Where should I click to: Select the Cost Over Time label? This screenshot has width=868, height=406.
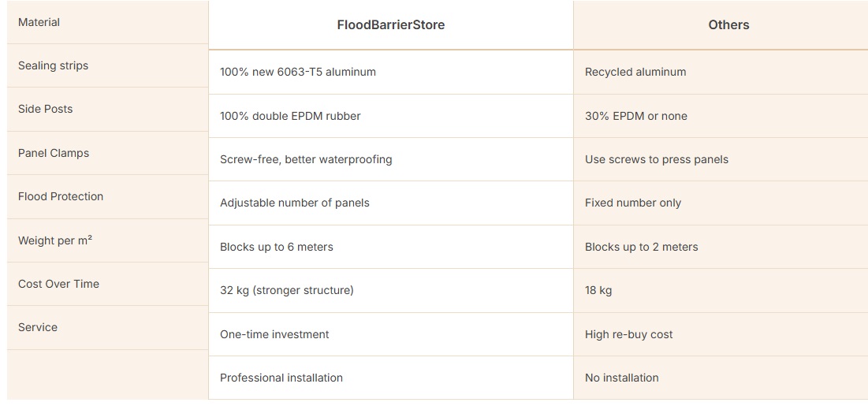click(x=59, y=284)
